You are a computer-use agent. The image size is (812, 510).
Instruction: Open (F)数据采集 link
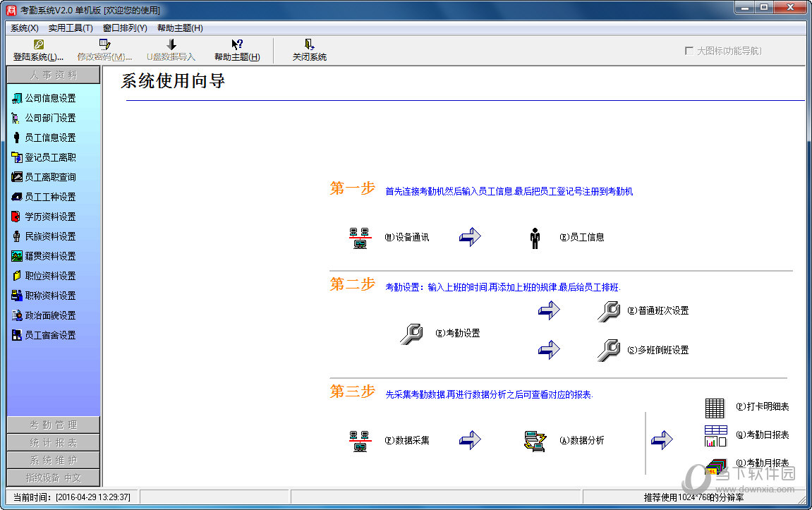click(406, 440)
